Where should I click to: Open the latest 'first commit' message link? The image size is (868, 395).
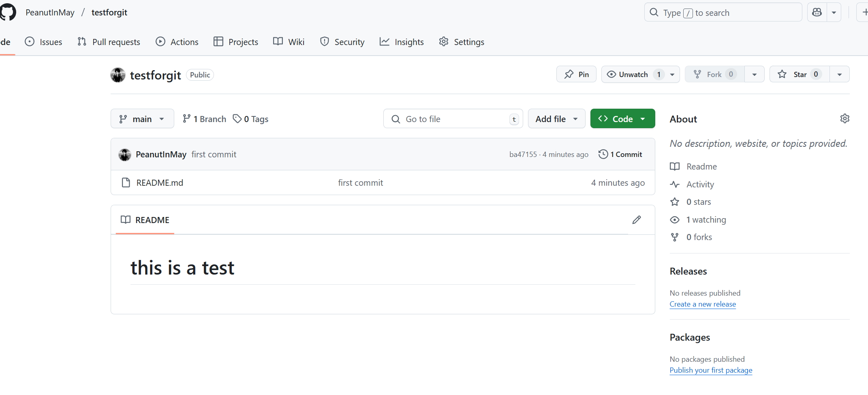click(214, 155)
